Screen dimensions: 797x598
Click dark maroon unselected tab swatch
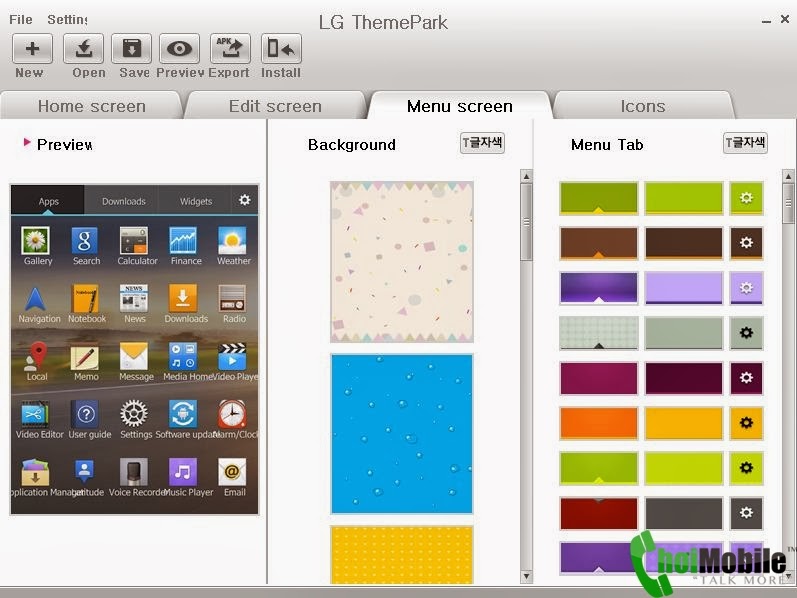point(684,378)
